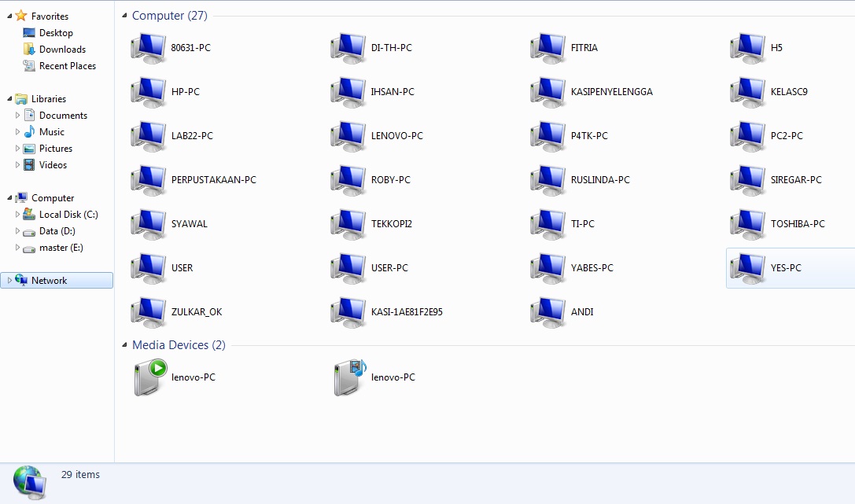Select the HP-PC computer icon
Screen dimensions: 855x504
pyautogui.click(x=149, y=92)
